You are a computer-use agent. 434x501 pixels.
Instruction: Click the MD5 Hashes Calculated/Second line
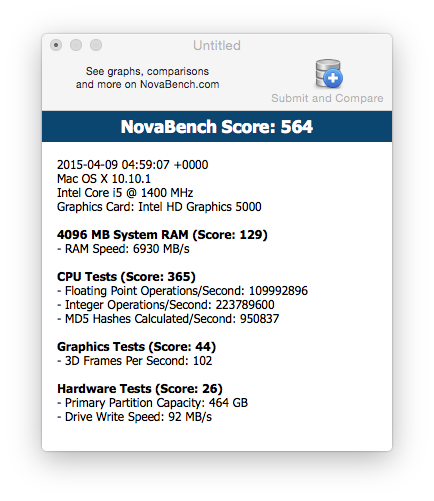tap(168, 319)
